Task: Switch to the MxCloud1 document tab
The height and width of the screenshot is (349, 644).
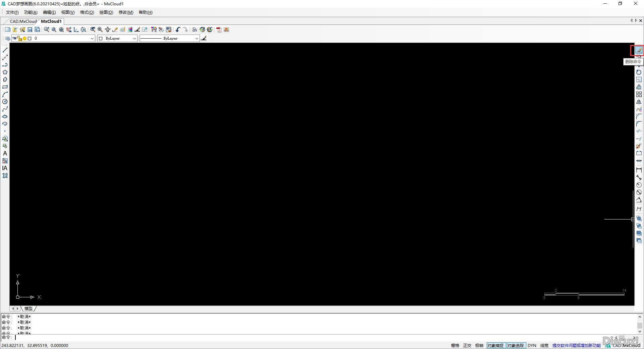Action: (x=51, y=21)
